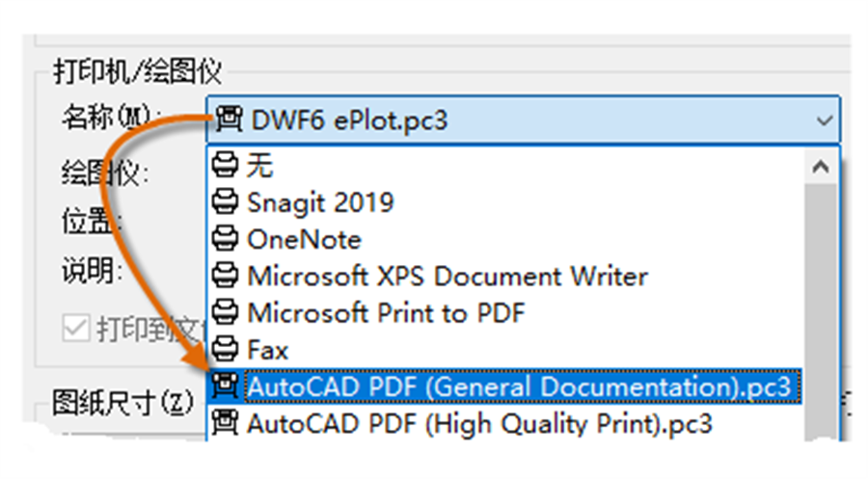868x479 pixels.
Task: Toggle the 打印到文件 checkbox
Action: 76,329
